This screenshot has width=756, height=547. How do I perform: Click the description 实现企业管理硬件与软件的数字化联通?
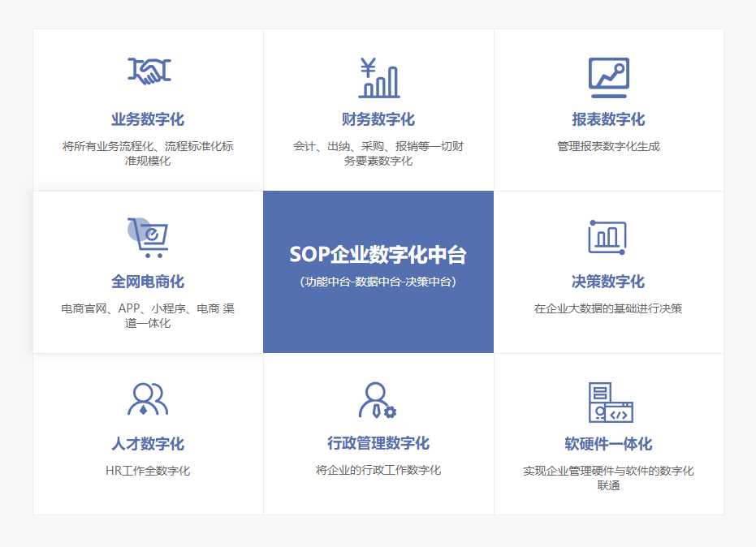coord(608,477)
